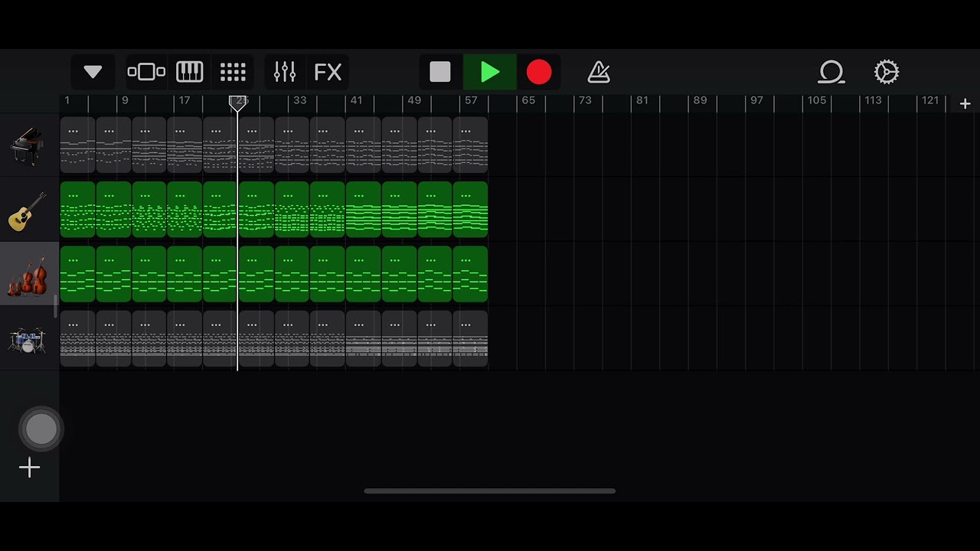The image size is (980, 551).
Task: Tap bar 49 on the ruler
Action: [x=414, y=101]
